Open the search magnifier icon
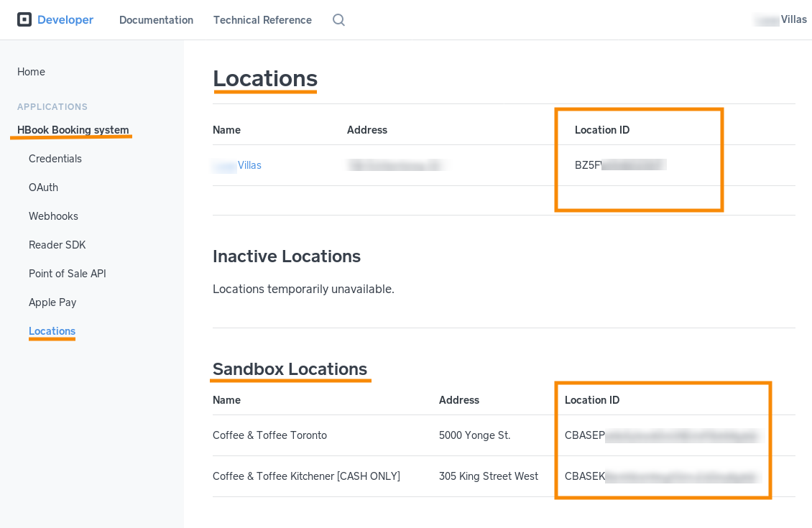The height and width of the screenshot is (528, 812). point(338,20)
